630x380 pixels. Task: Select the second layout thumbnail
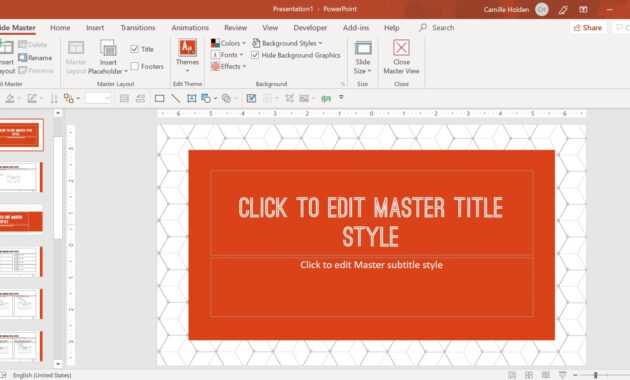click(21, 177)
